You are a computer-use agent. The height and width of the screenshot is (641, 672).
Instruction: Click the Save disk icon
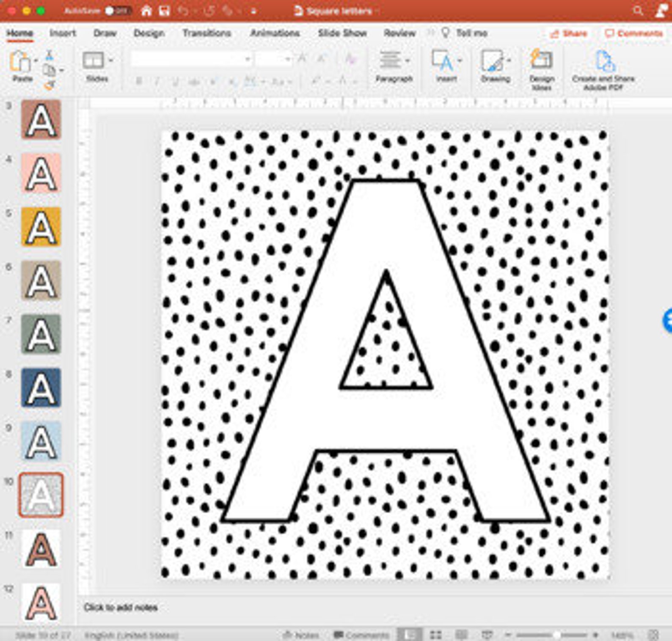pos(164,11)
